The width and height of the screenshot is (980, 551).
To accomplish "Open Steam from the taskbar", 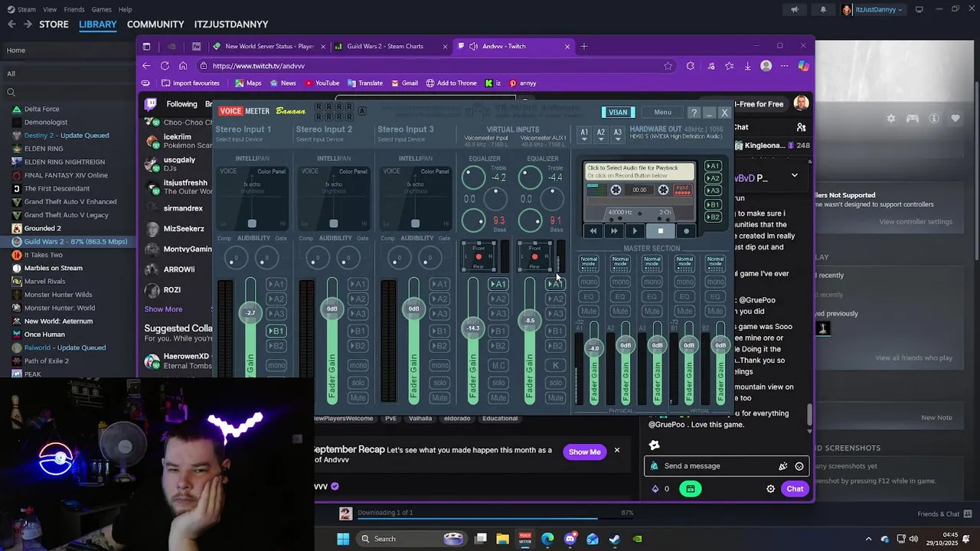I will point(614,539).
